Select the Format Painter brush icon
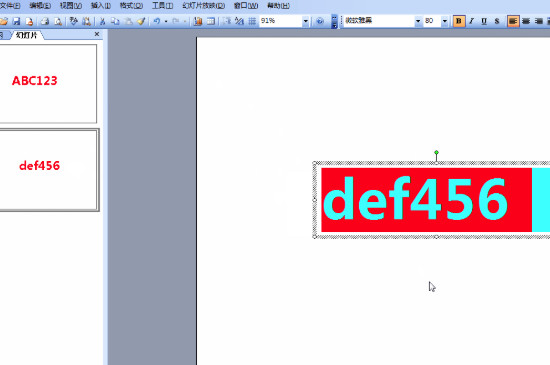The height and width of the screenshot is (365, 550). pos(141,21)
